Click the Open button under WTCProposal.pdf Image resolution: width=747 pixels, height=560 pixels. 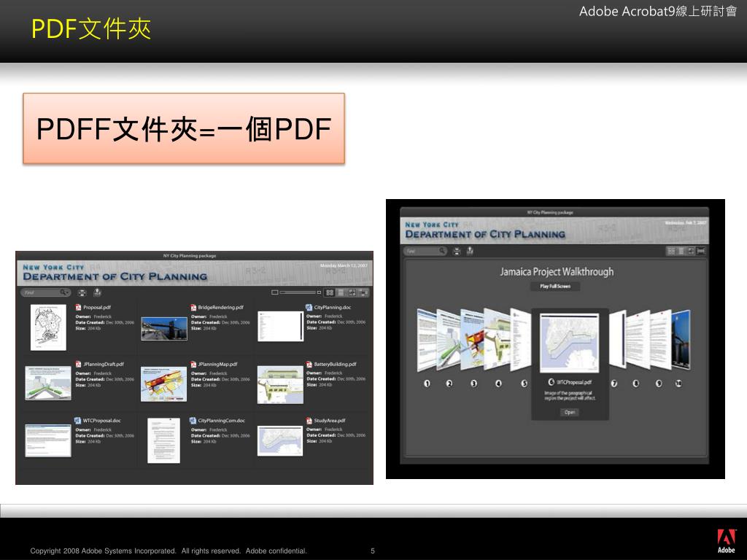pyautogui.click(x=570, y=413)
